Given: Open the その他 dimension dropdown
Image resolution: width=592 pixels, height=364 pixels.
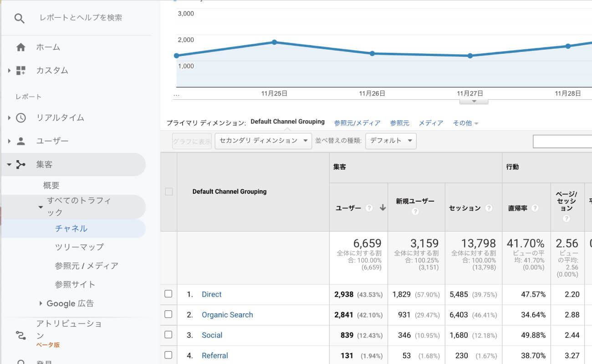Looking at the screenshot, I should (465, 123).
